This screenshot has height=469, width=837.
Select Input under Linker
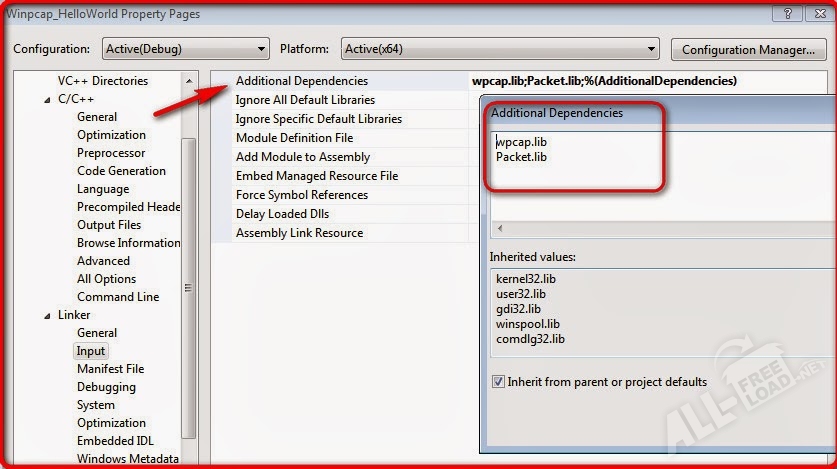point(91,351)
